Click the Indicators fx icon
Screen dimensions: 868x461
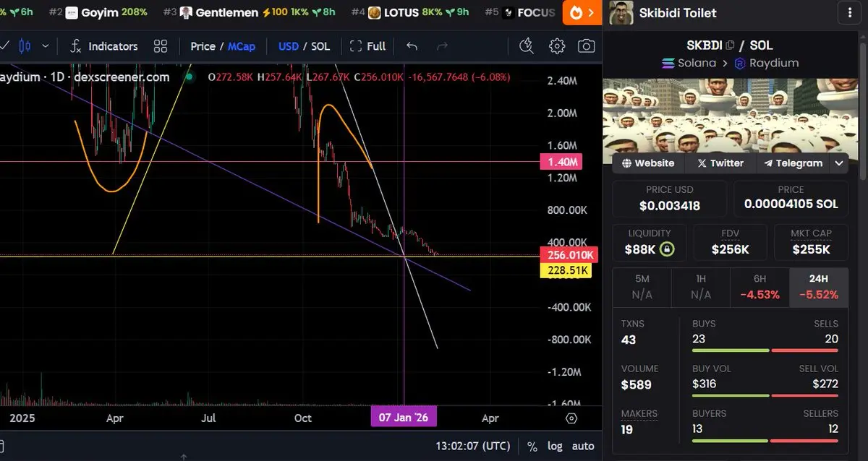(x=75, y=46)
